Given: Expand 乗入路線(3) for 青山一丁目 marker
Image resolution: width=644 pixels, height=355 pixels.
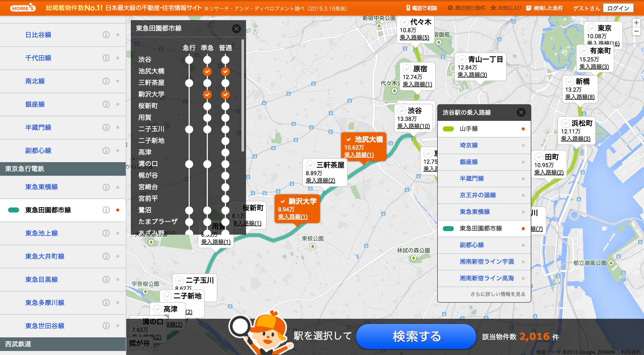Looking at the screenshot, I should 472,75.
